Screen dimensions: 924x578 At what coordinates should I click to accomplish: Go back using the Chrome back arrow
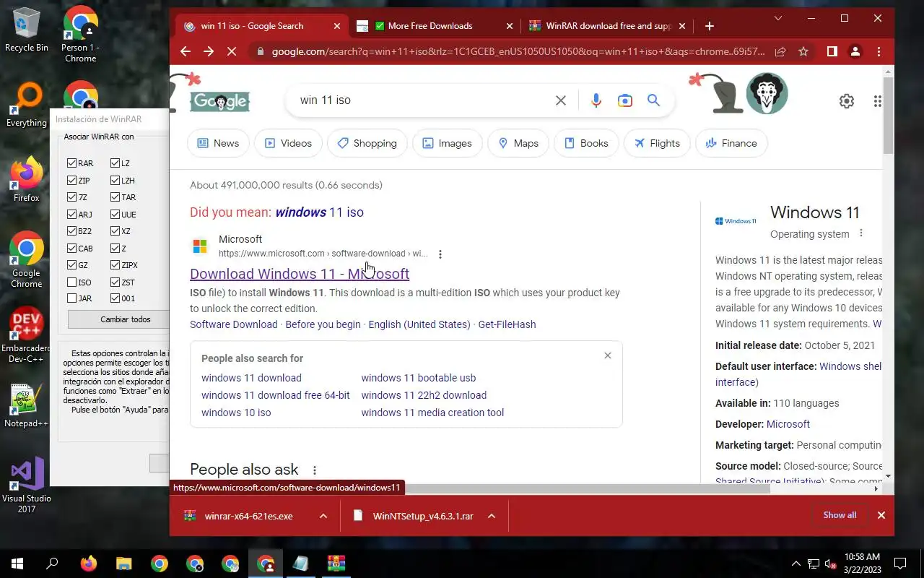(x=186, y=51)
